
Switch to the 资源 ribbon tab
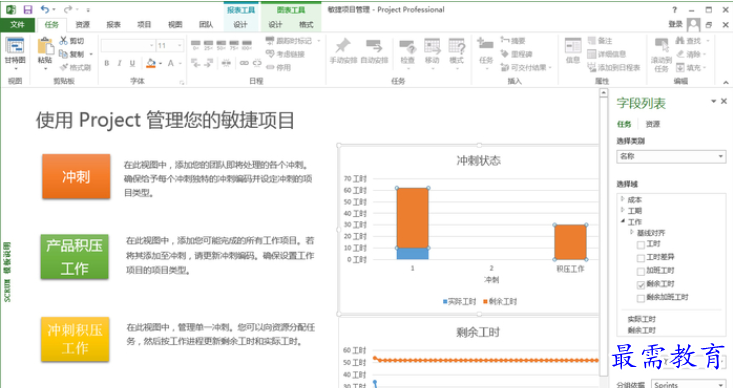tap(83, 24)
